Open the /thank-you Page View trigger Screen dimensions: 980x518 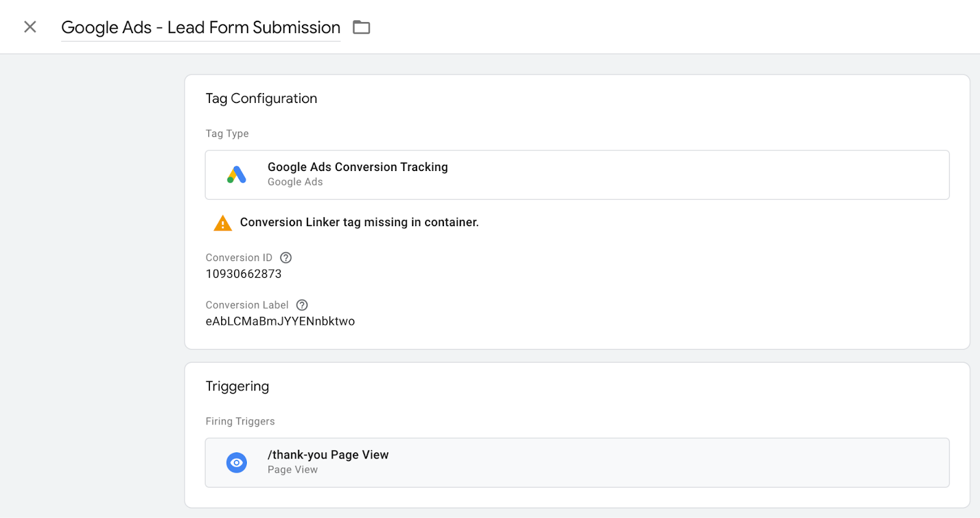[577, 463]
